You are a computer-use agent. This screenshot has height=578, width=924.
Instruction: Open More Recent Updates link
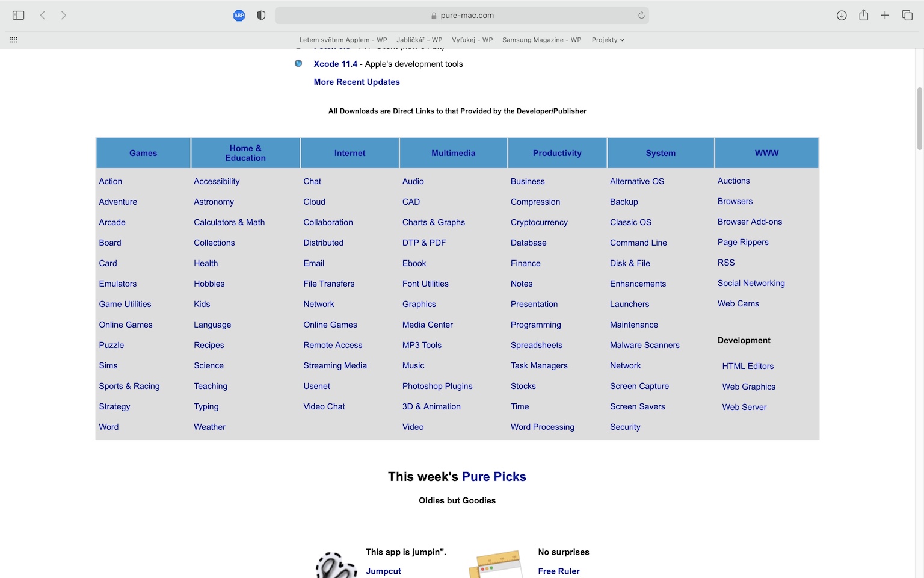point(356,82)
